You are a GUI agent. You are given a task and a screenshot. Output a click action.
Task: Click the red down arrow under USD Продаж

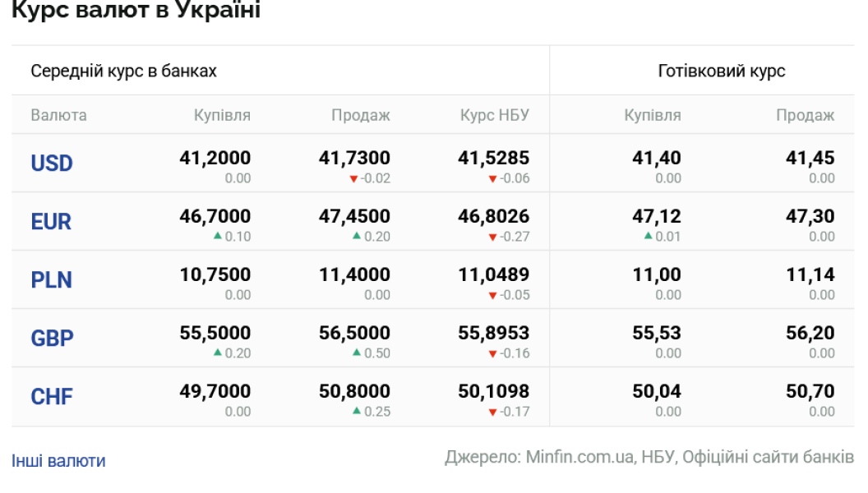point(353,179)
